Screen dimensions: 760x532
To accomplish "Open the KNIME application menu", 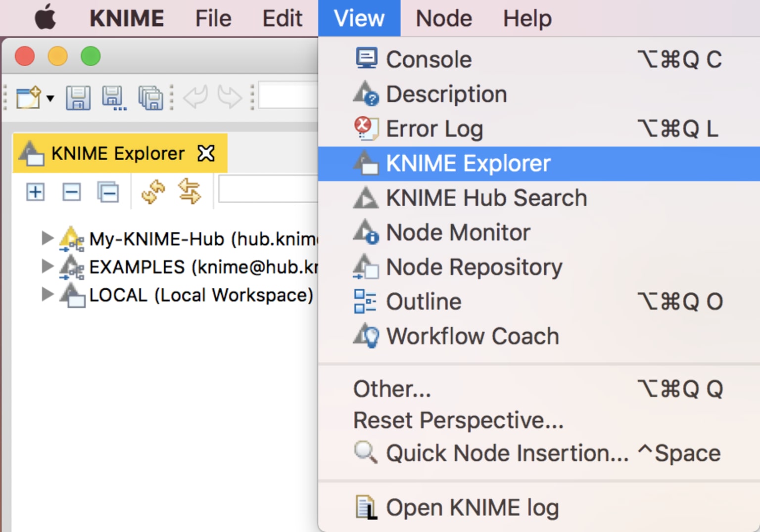I will coord(127,19).
